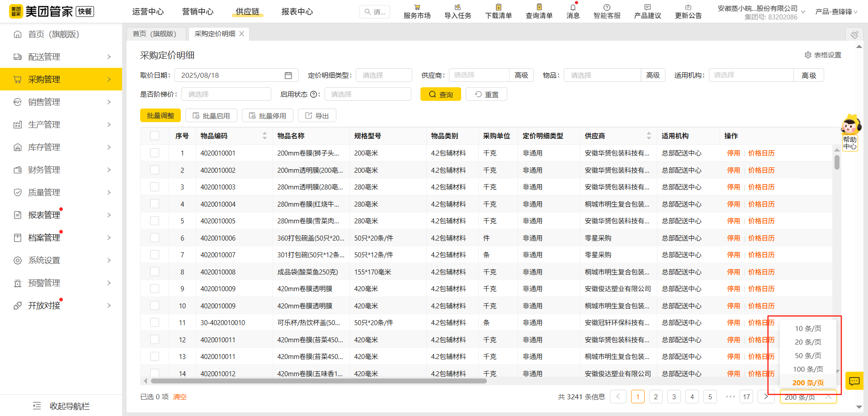Viewport: 868px width, 416px height.
Task: Open 价格日历 for item 4020010001
Action: click(761, 153)
